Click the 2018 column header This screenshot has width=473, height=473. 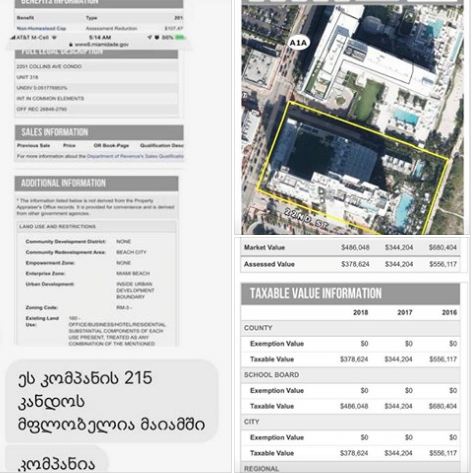tap(360, 313)
